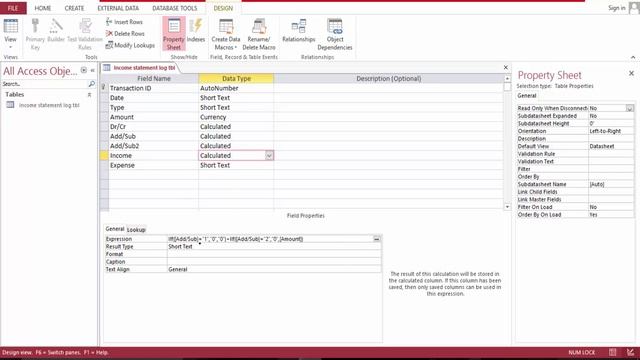
Task: Click the Text Align property field
Action: click(x=274, y=269)
